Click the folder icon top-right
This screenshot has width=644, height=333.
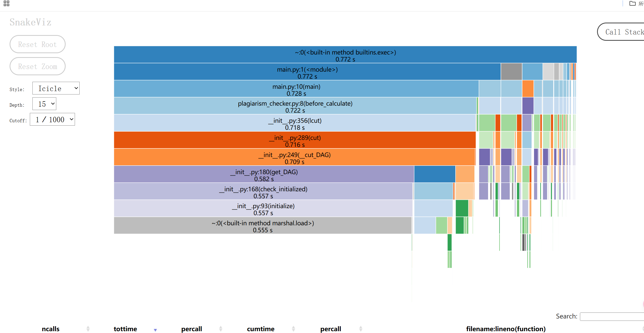[x=632, y=3]
